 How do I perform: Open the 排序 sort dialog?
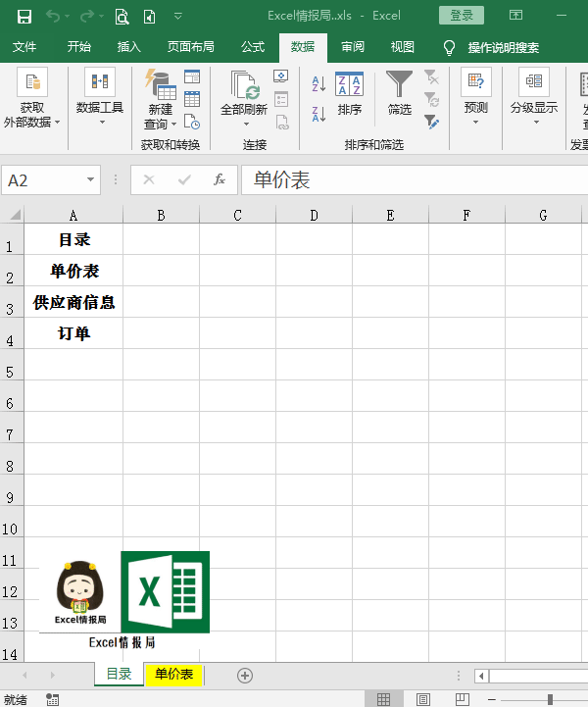click(349, 93)
